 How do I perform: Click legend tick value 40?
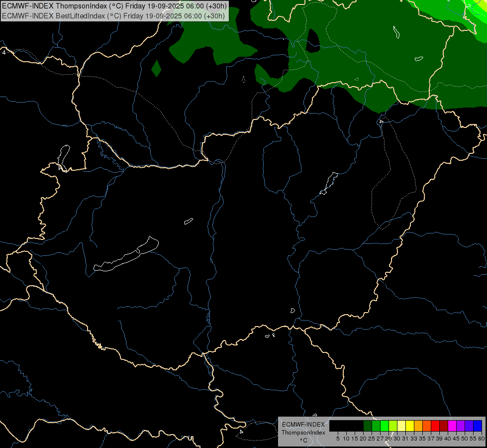[x=448, y=439]
